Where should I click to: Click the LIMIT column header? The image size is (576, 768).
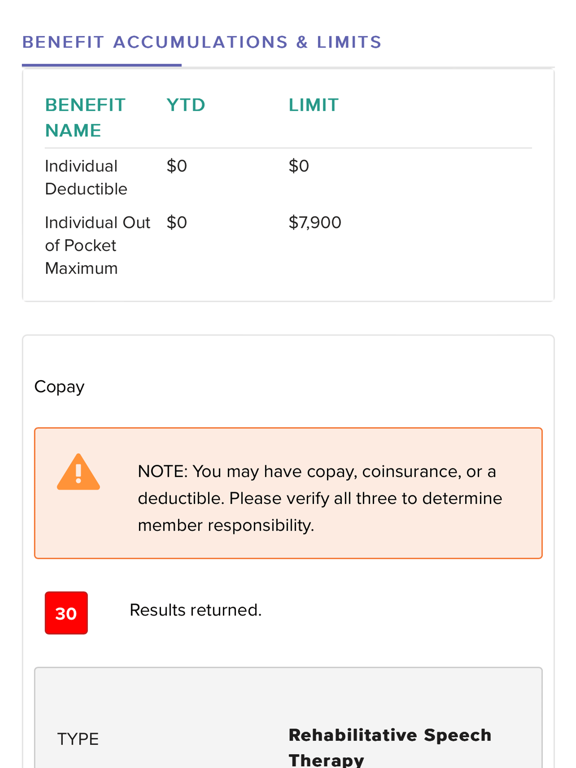[313, 105]
